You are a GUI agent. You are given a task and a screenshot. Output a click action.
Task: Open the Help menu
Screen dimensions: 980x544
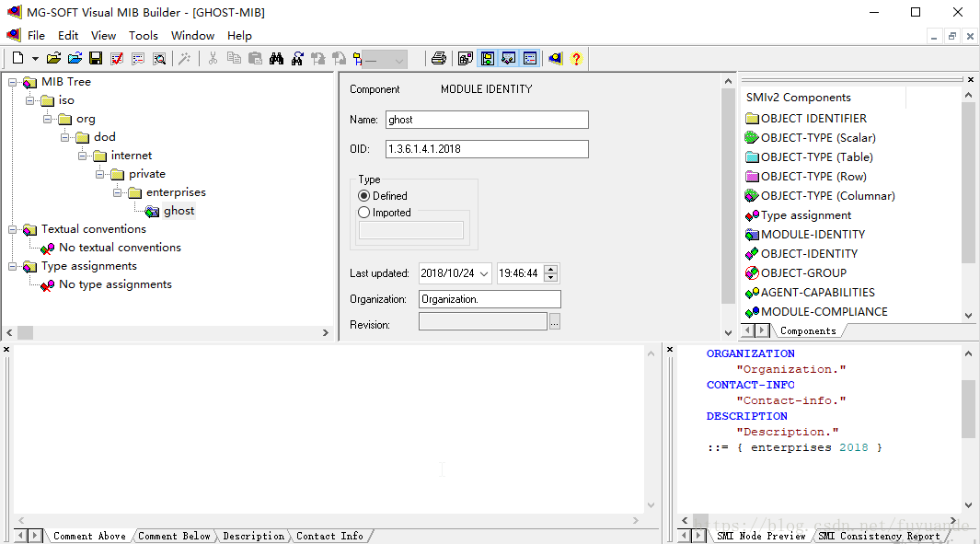(x=239, y=36)
